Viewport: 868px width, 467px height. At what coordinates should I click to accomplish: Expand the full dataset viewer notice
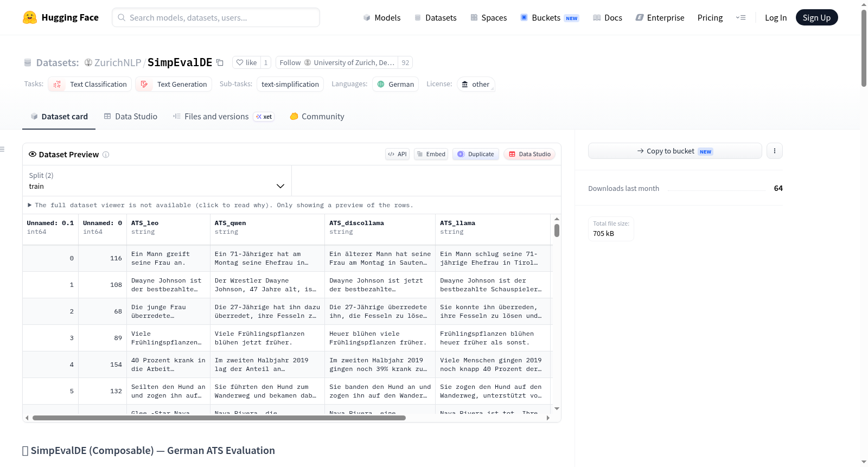coord(220,205)
